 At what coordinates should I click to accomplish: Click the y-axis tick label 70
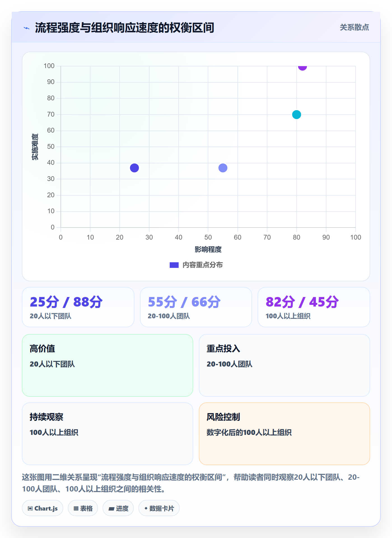tap(51, 114)
